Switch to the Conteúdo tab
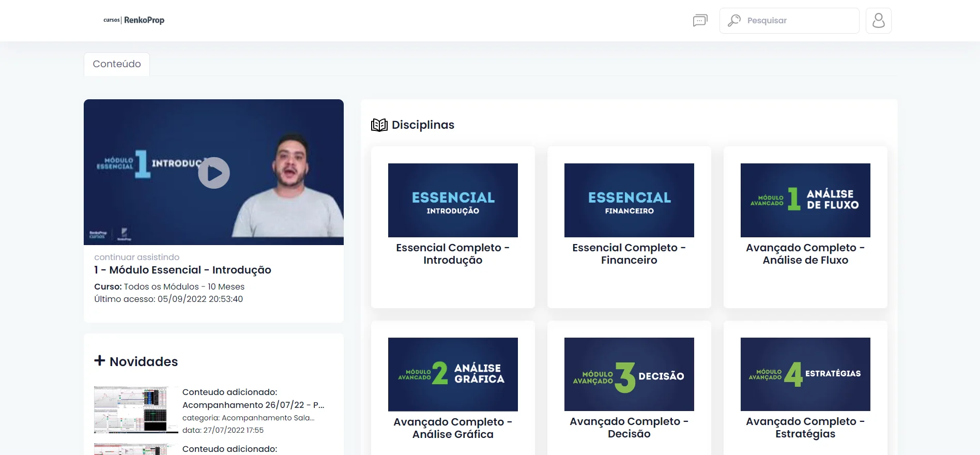 point(117,64)
